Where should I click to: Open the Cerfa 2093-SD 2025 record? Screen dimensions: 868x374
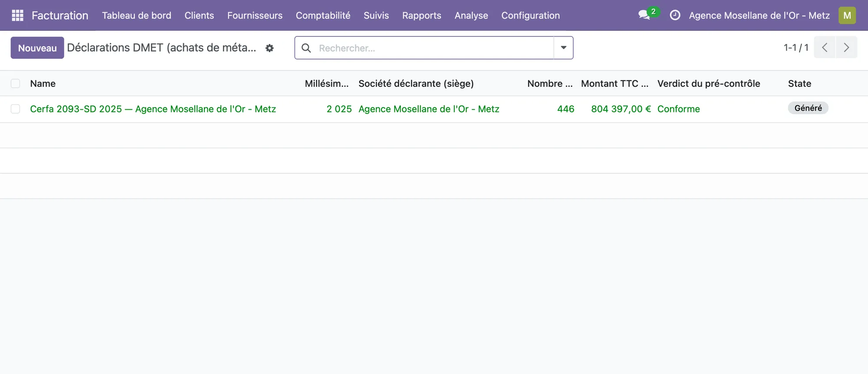pyautogui.click(x=153, y=109)
